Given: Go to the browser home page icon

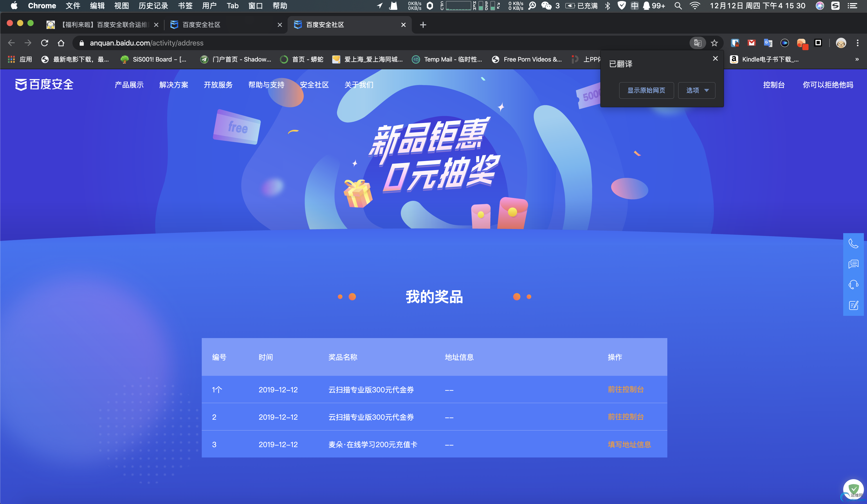Looking at the screenshot, I should point(61,43).
